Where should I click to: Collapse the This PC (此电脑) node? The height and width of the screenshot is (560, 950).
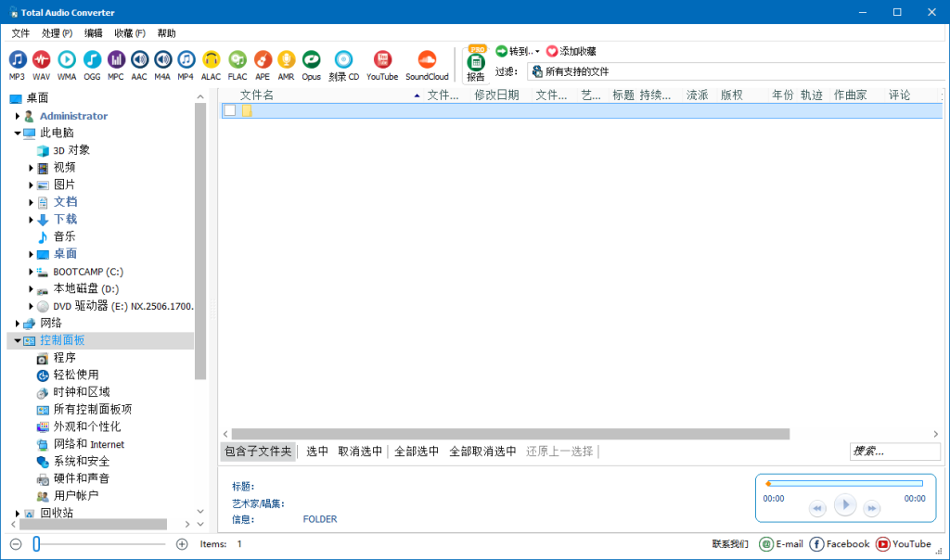point(18,134)
